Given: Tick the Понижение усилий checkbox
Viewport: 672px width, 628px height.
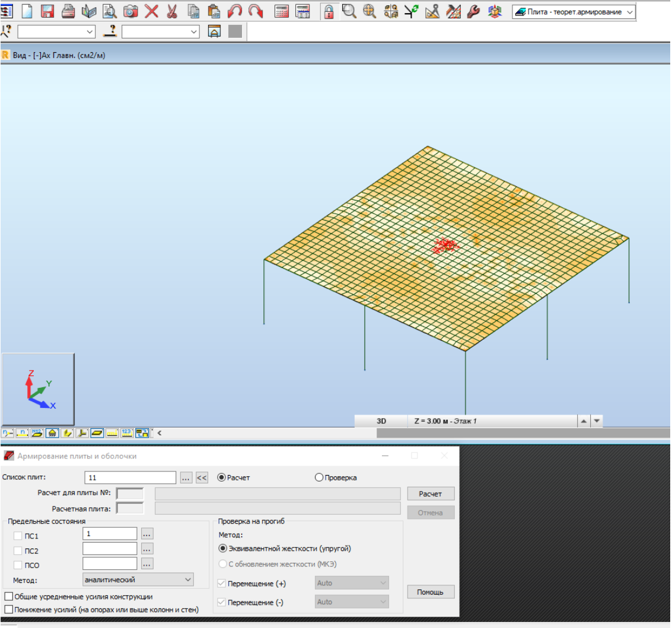Looking at the screenshot, I should pos(9,610).
